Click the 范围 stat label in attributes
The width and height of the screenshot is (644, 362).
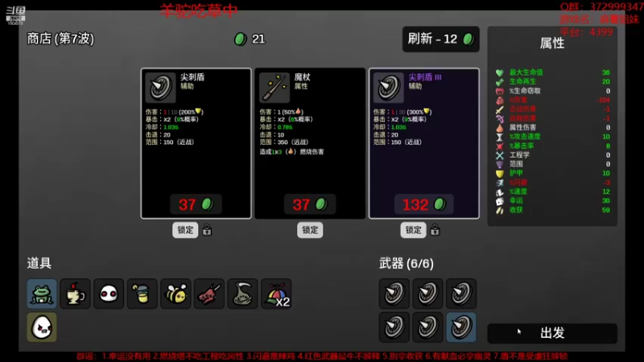516,164
